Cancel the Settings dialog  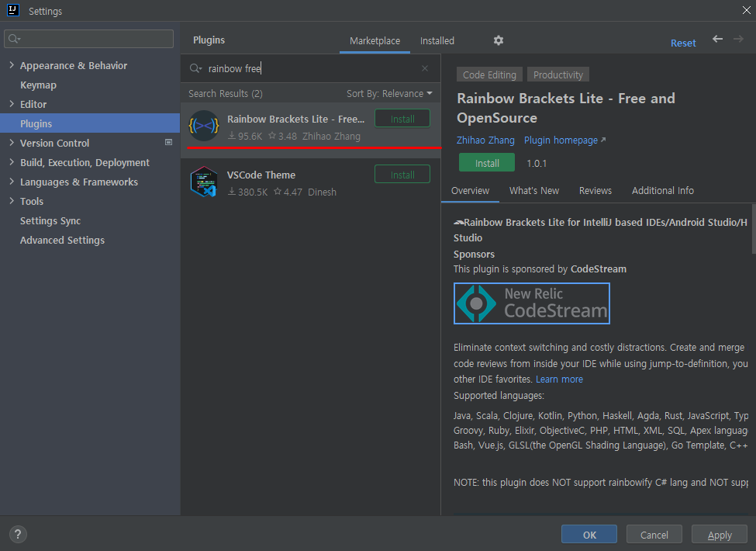[654, 535]
